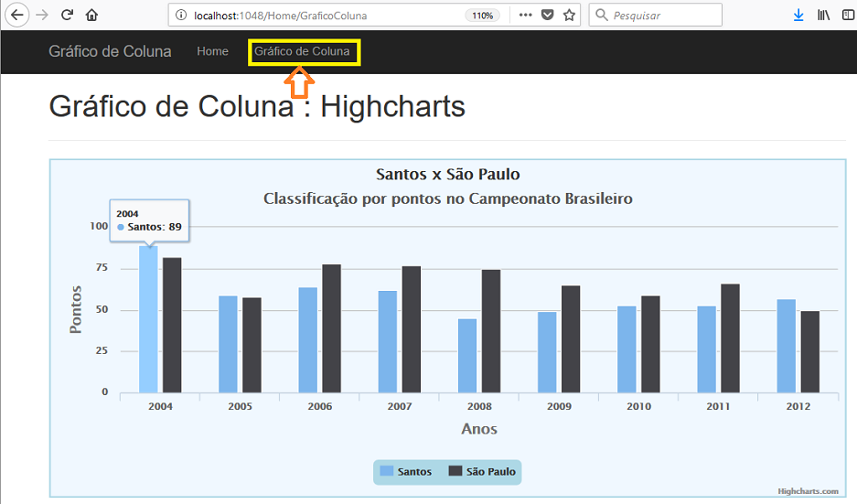The image size is (857, 504).
Task: Click the Santos 2012 column
Action: 787,346
